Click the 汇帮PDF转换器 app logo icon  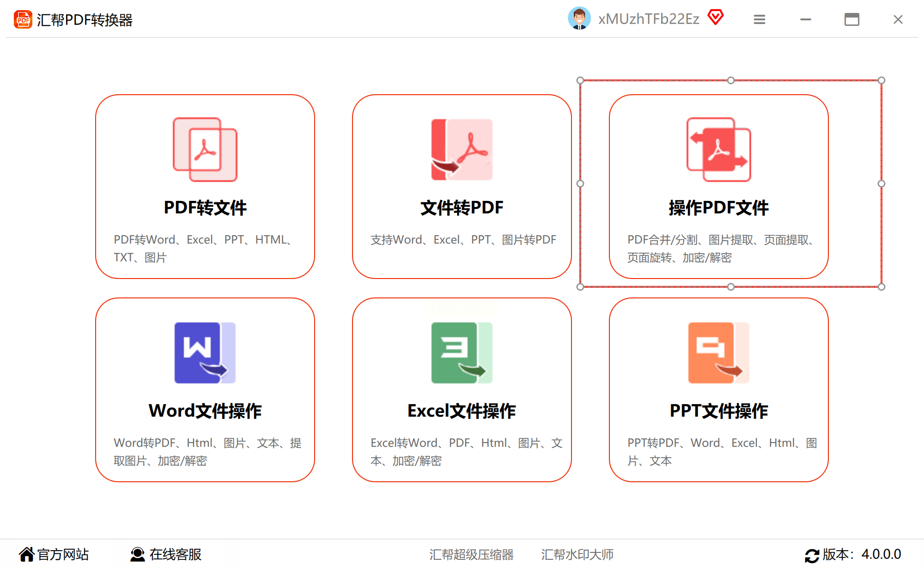[x=23, y=20]
